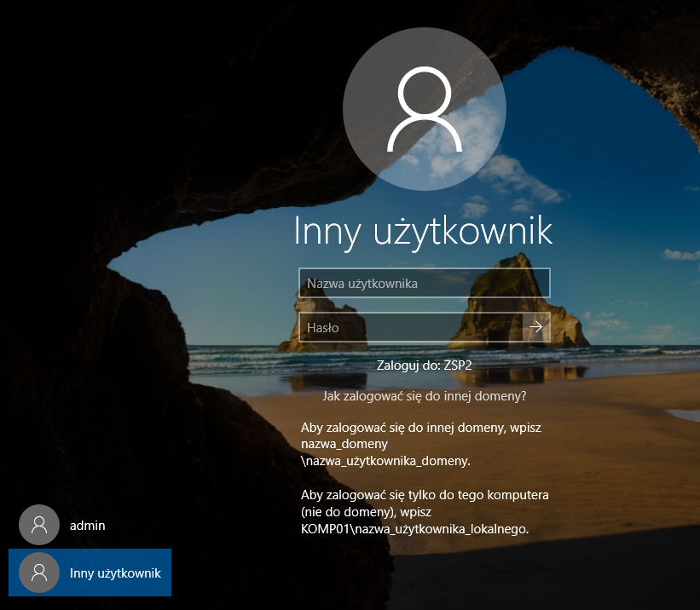Focus the Hasło password field
Screen dimensions: 700x610
click(x=410, y=327)
